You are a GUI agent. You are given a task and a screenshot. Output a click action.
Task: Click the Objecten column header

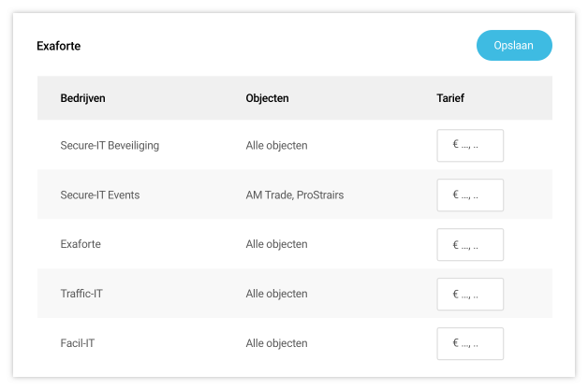click(x=267, y=98)
